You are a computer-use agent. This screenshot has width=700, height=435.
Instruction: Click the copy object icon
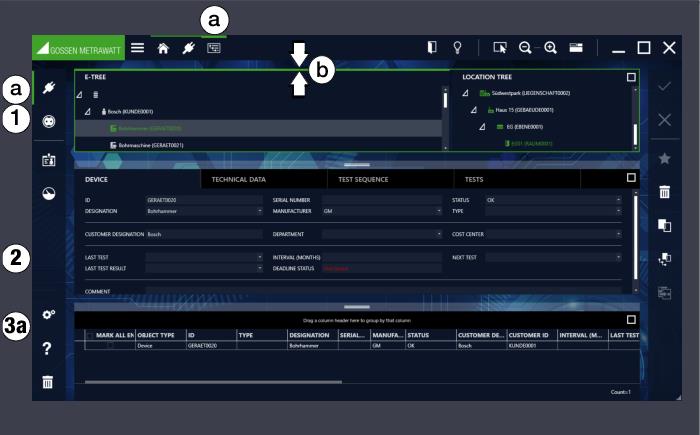[x=664, y=226]
